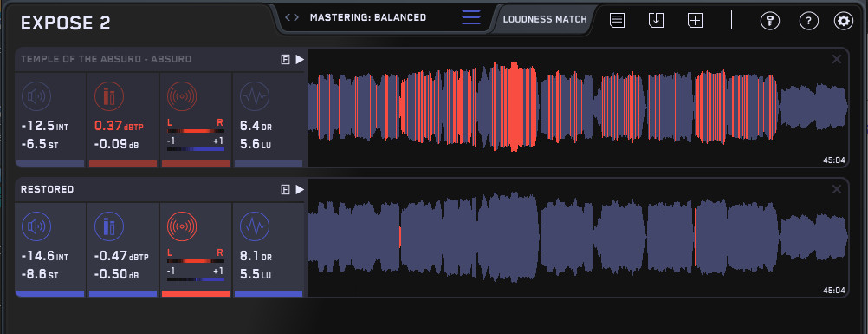This screenshot has width=868, height=334.
Task: Click the -12.5 INT loudness value
Action: click(x=45, y=127)
